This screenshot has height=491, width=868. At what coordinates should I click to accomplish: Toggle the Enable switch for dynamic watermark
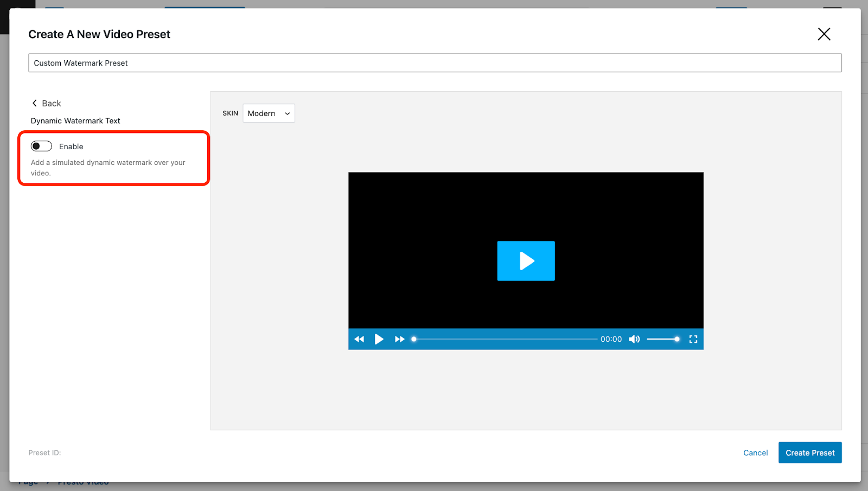41,146
